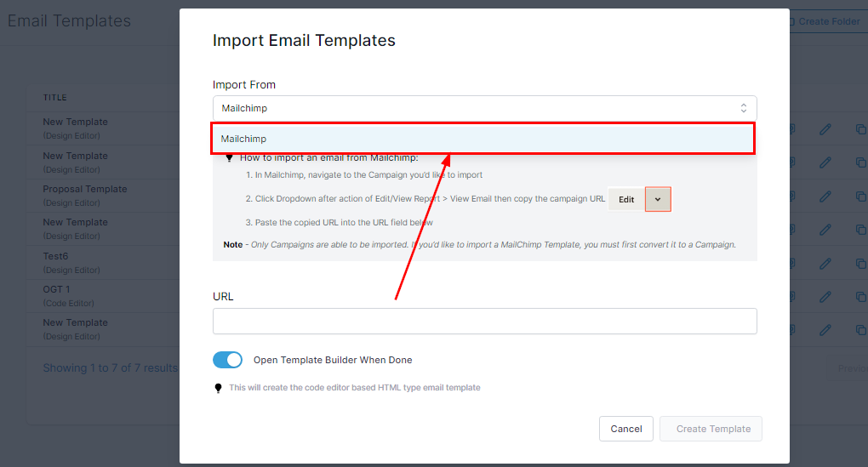868x467 pixels.
Task: Cancel the import templates dialog
Action: click(x=625, y=429)
